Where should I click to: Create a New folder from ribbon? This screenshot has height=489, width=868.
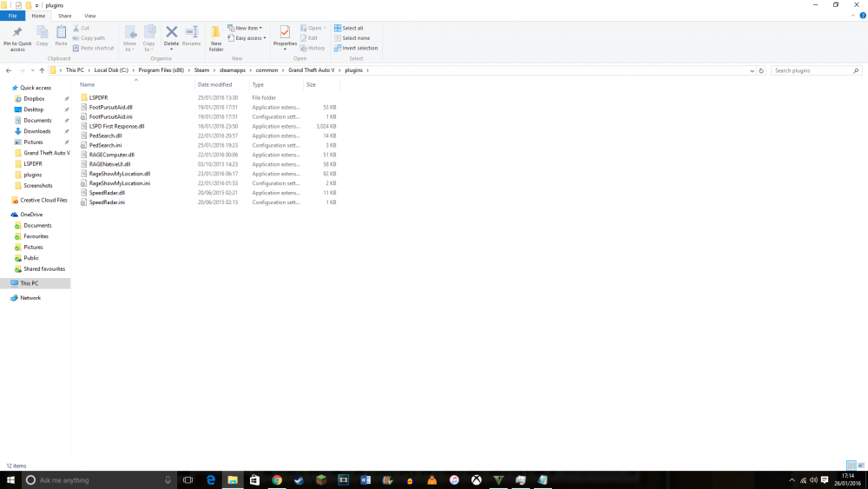[x=216, y=39]
